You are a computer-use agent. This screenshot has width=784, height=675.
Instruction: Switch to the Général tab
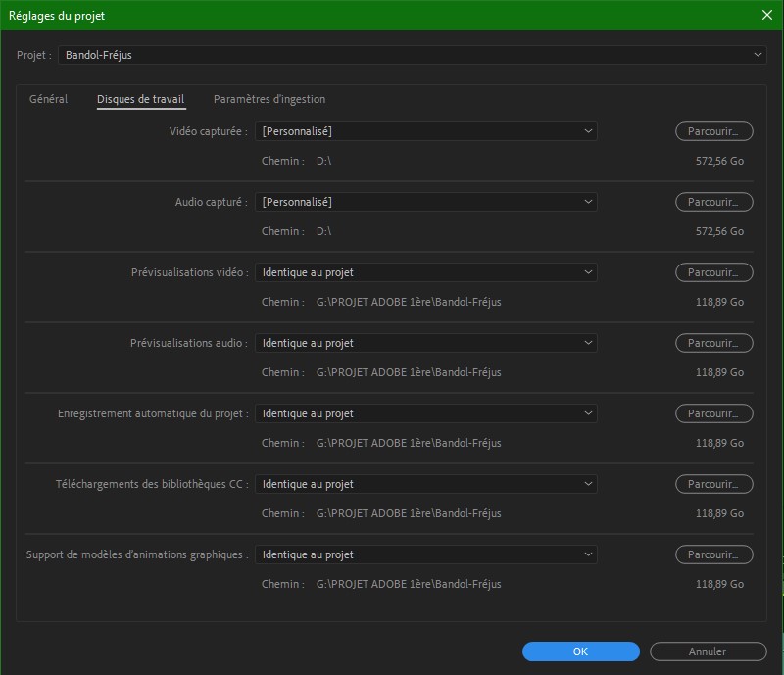click(48, 99)
